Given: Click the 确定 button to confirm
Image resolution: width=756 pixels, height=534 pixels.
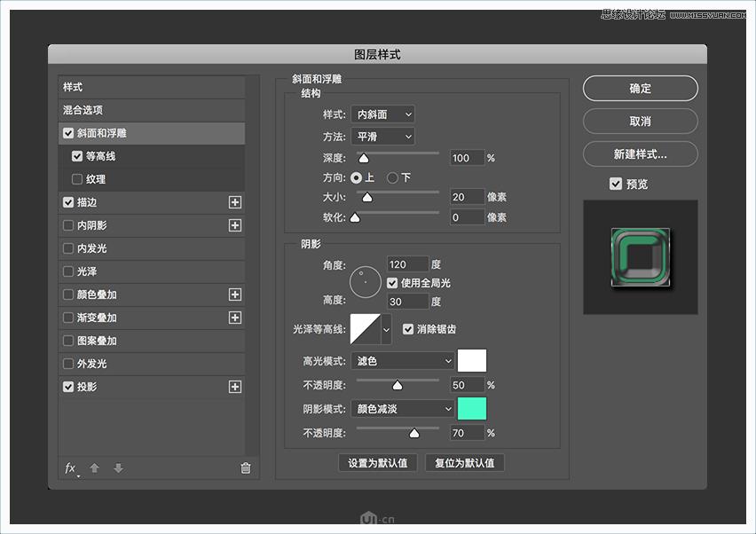Looking at the screenshot, I should (x=640, y=88).
